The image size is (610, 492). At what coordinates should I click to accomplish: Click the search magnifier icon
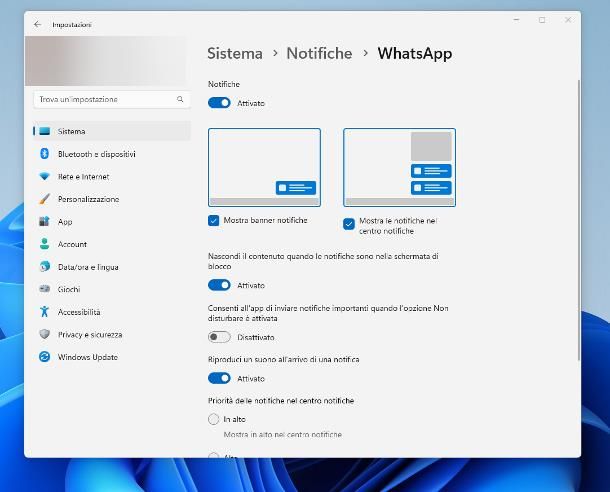pos(180,99)
